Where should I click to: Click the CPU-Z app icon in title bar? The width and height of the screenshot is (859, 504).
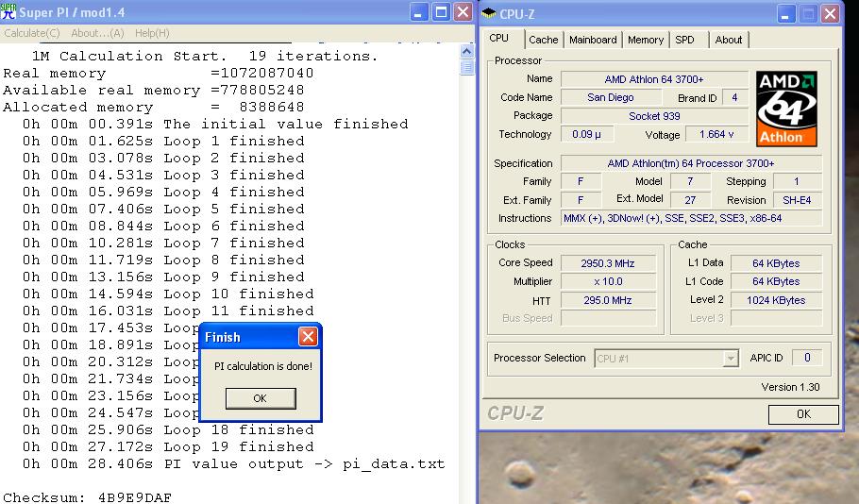(x=489, y=13)
